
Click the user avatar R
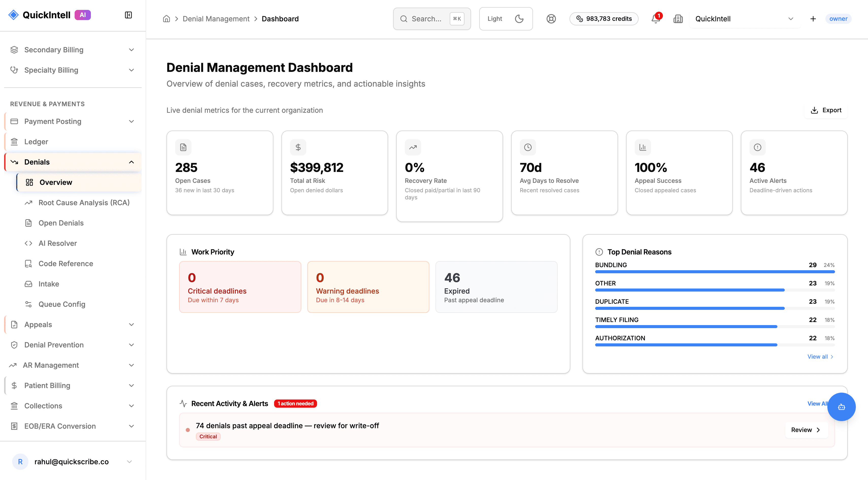click(x=20, y=461)
